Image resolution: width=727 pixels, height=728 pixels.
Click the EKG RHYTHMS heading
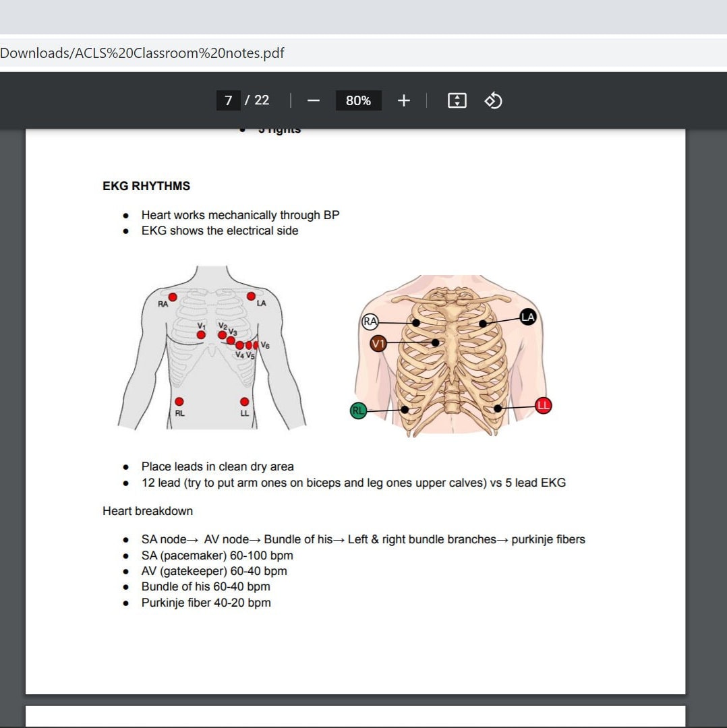[146, 186]
